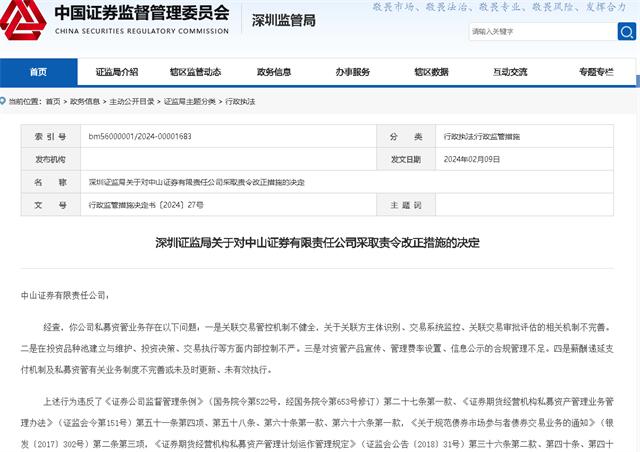The image size is (640, 452).
Task: Open the 首页 navigation tab
Action: 38,72
